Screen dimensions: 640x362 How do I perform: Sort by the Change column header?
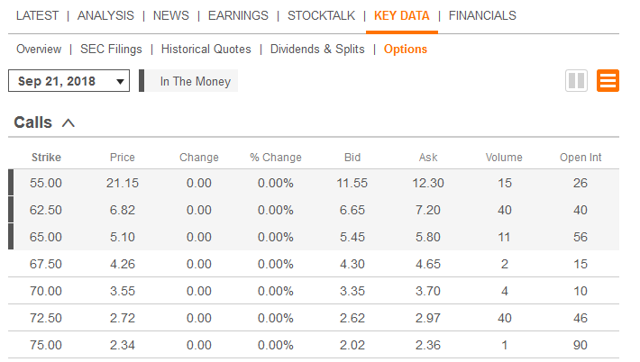[x=199, y=157]
